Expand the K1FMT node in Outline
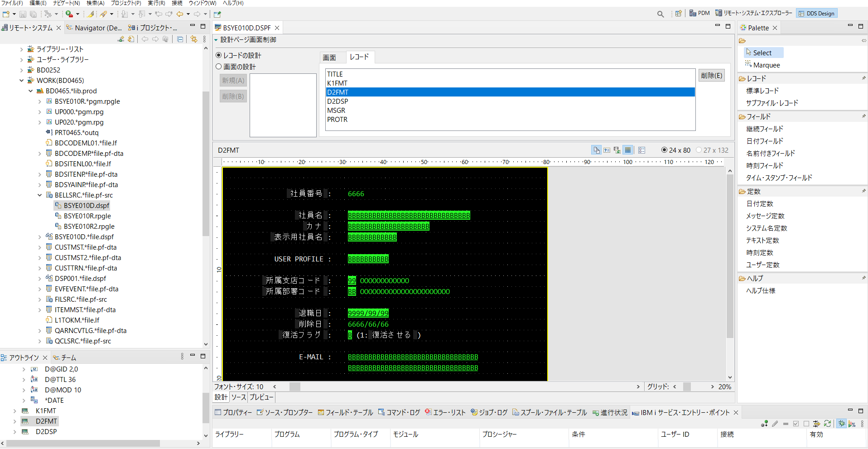 point(14,411)
